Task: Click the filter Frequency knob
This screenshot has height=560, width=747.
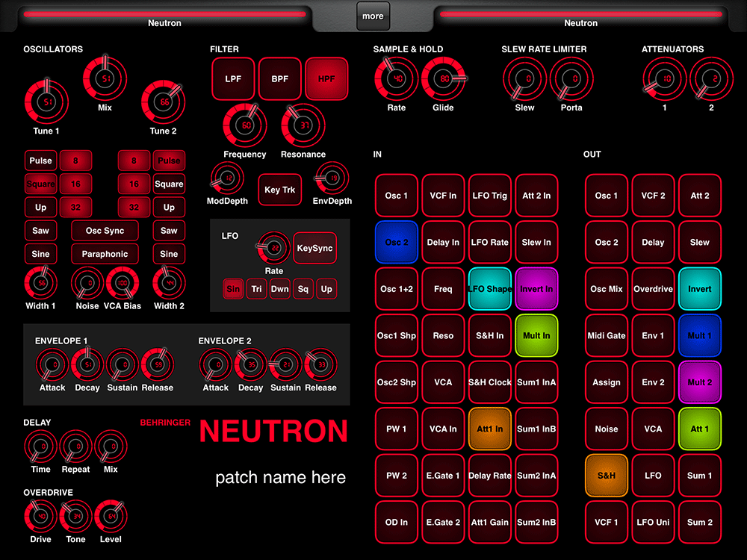Action: 245,125
